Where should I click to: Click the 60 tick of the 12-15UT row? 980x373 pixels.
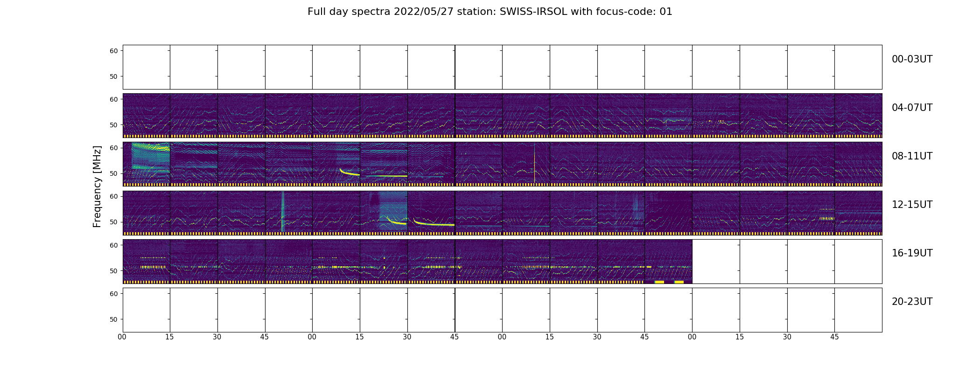point(113,196)
